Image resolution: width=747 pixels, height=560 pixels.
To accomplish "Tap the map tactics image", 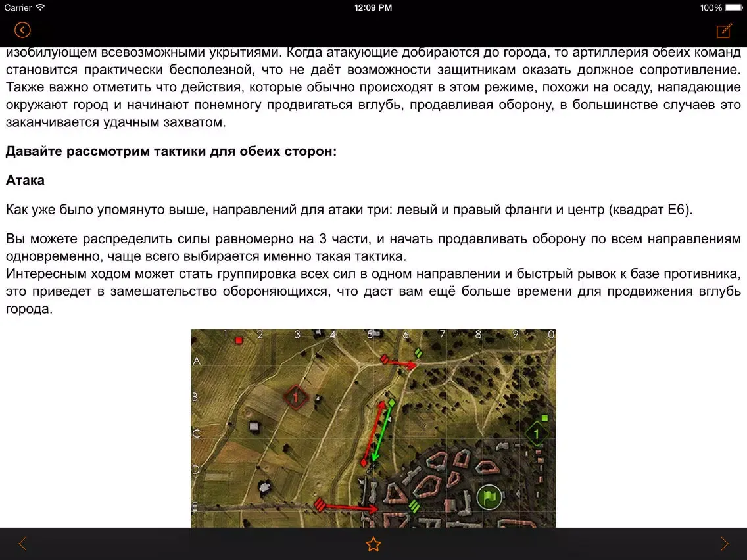I will (373, 428).
